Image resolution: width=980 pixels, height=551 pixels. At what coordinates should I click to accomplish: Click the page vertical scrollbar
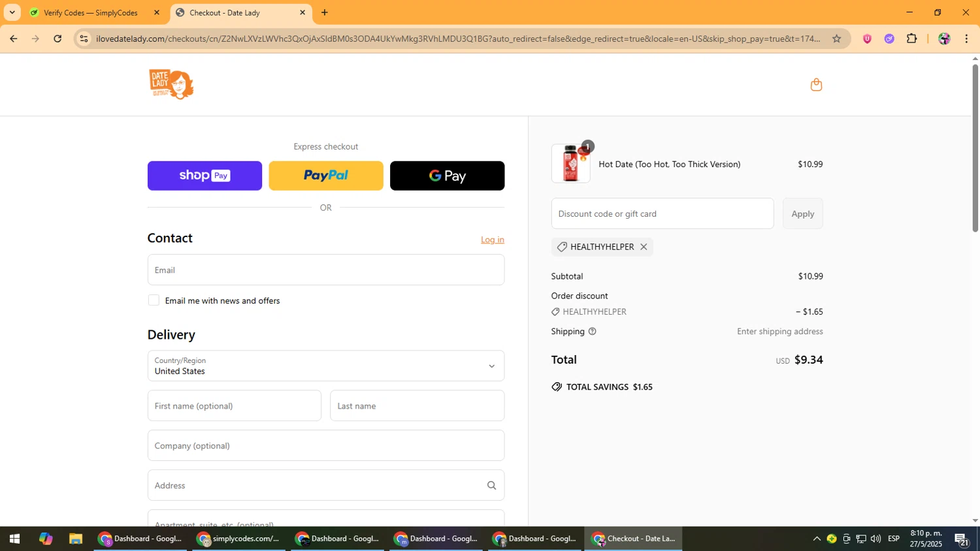(975, 147)
